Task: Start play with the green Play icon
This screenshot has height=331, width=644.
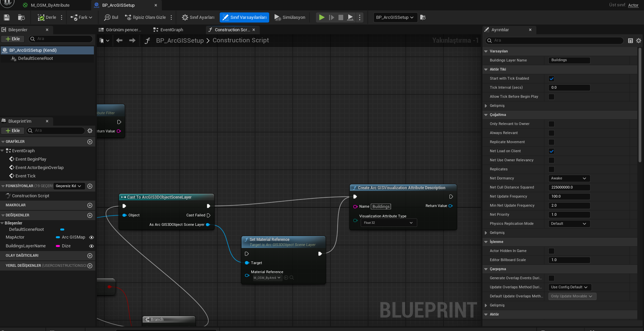Action: 322,17
